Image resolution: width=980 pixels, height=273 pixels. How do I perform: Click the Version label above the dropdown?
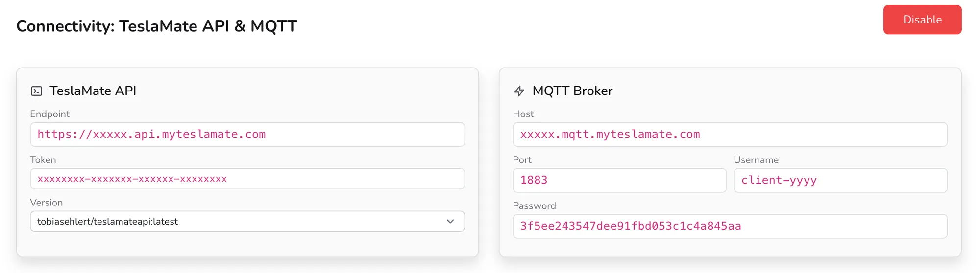pos(47,203)
